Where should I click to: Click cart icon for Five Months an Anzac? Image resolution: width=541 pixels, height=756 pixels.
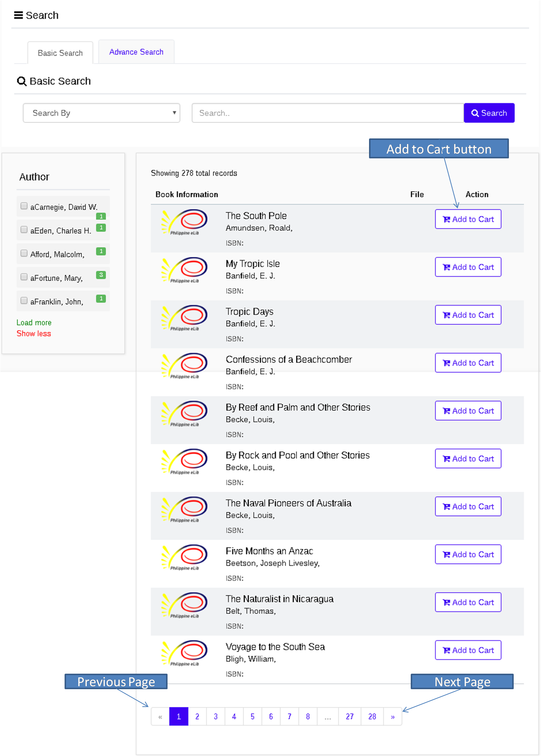447,554
